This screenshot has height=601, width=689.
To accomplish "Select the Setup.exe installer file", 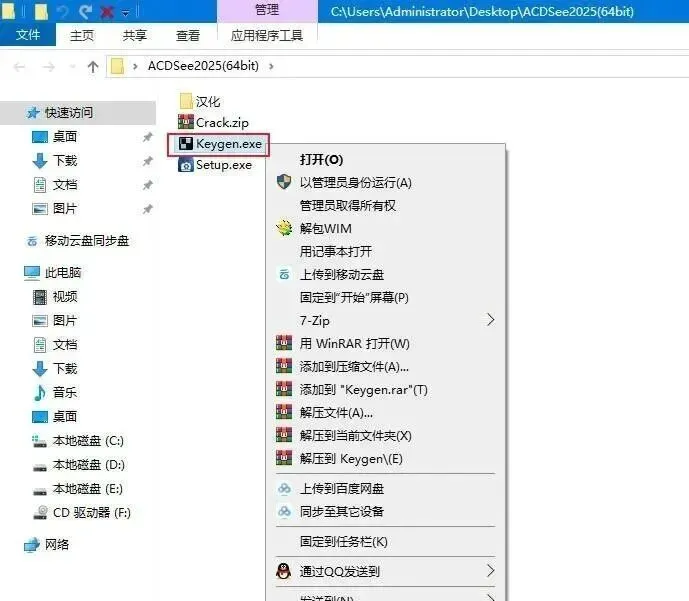I will coord(215,165).
